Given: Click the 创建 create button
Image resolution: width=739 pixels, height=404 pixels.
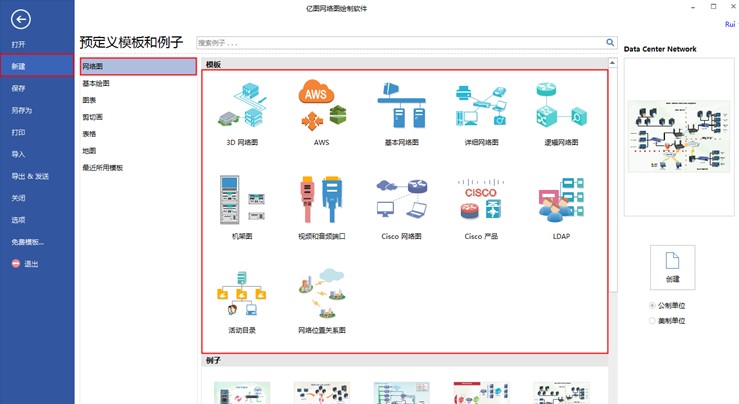Looking at the screenshot, I should (673, 267).
